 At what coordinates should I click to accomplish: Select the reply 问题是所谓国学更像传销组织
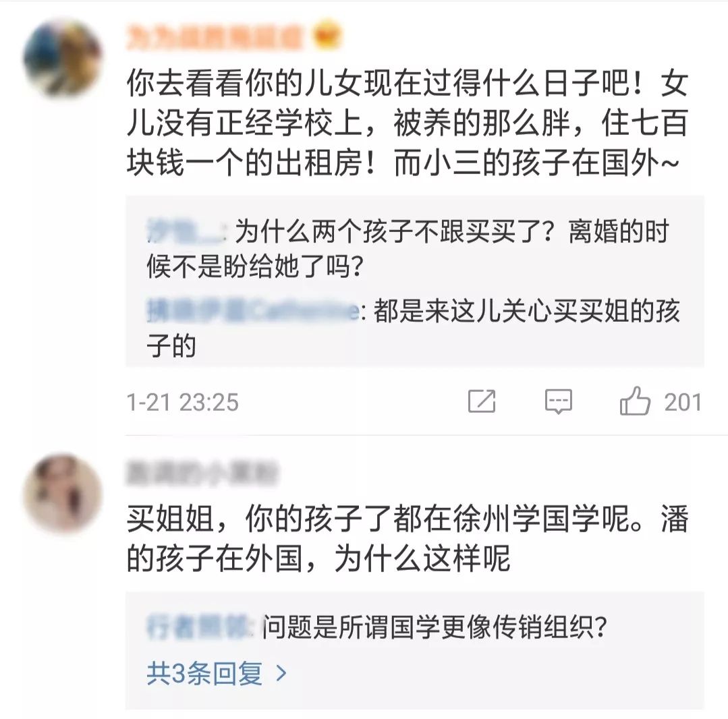(x=435, y=627)
